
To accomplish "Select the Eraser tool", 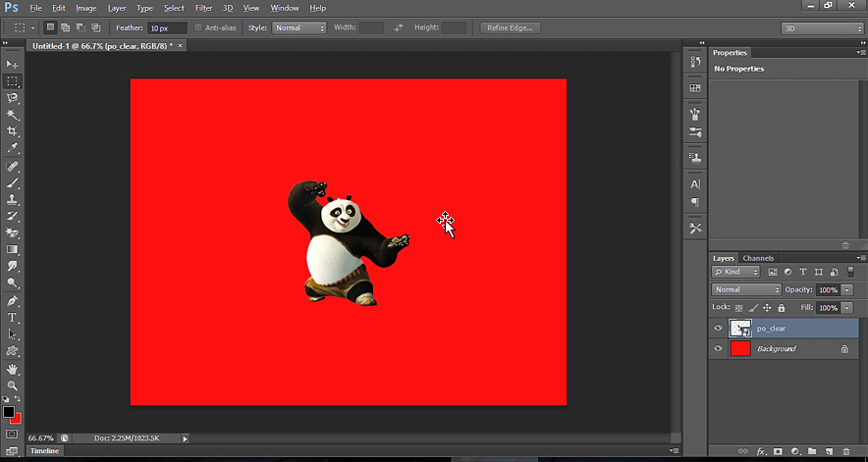I will [x=12, y=232].
